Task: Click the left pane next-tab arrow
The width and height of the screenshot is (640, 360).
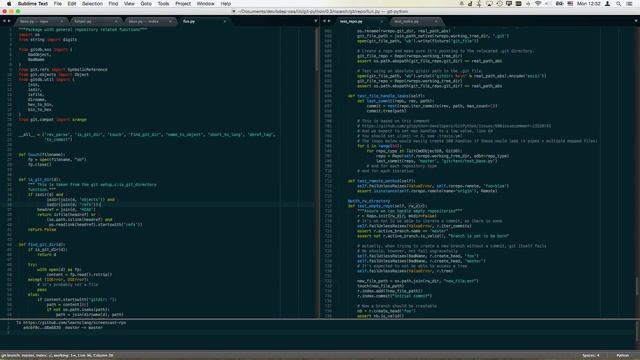Action: click(9, 21)
